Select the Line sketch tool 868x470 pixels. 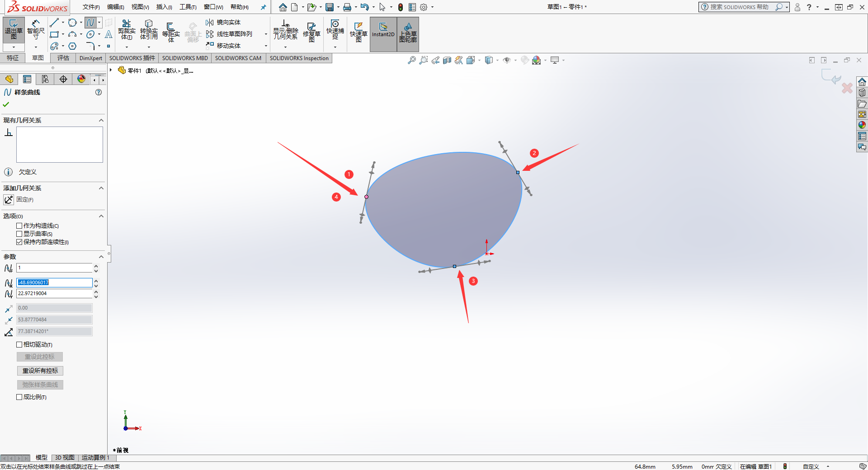[x=54, y=23]
